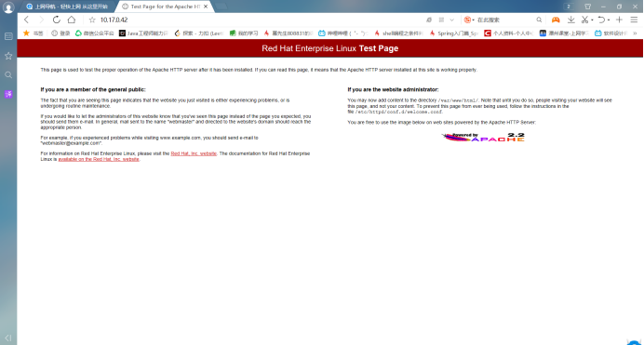The width and height of the screenshot is (644, 345).
Task: Open the 软件设计 bookmark
Action: coord(610,33)
